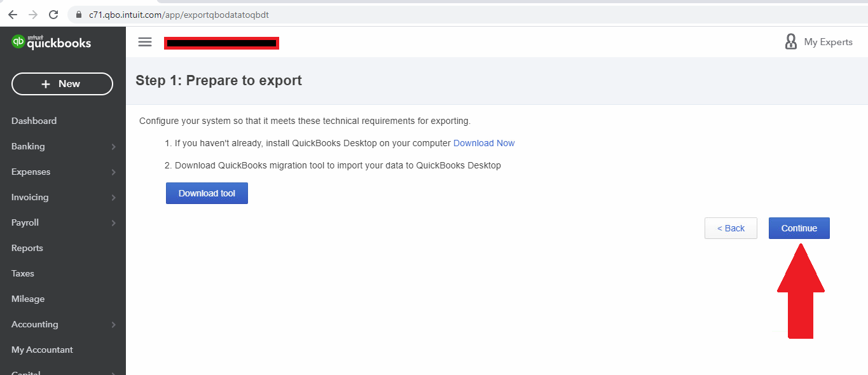Click the QuickBooks logo in sidebar
The height and width of the screenshot is (375, 868).
[52, 43]
